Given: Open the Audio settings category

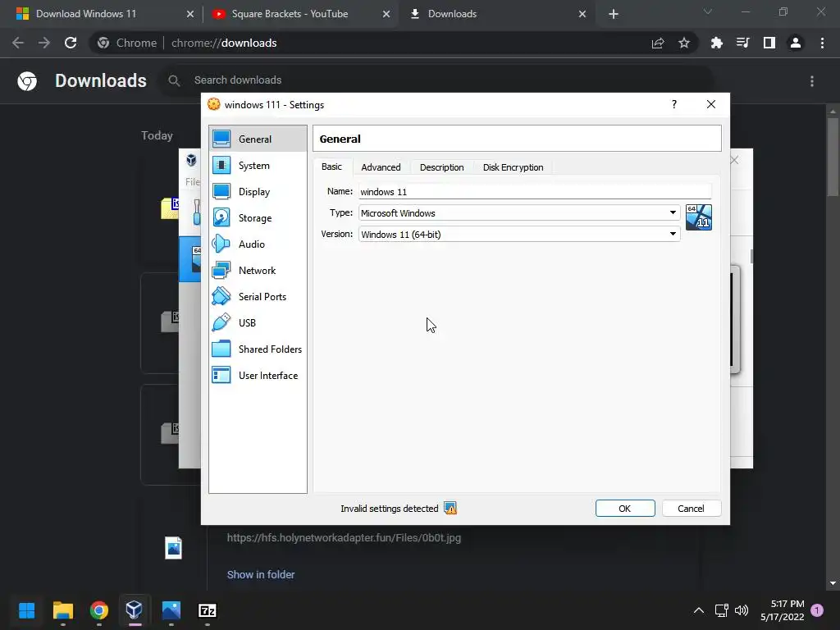Looking at the screenshot, I should pyautogui.click(x=257, y=244).
